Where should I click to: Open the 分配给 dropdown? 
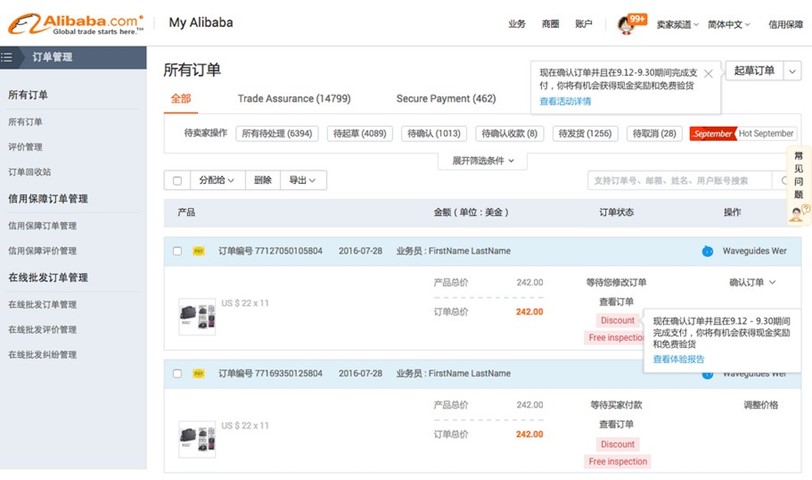[217, 180]
